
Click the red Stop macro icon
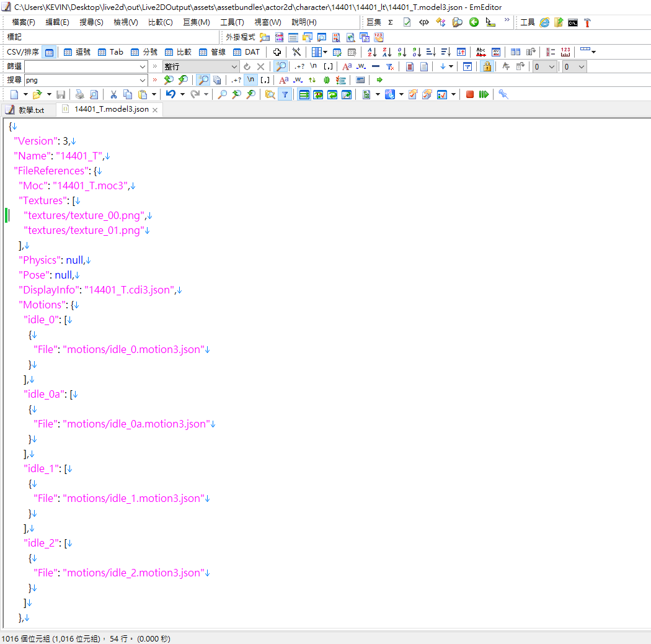click(470, 94)
